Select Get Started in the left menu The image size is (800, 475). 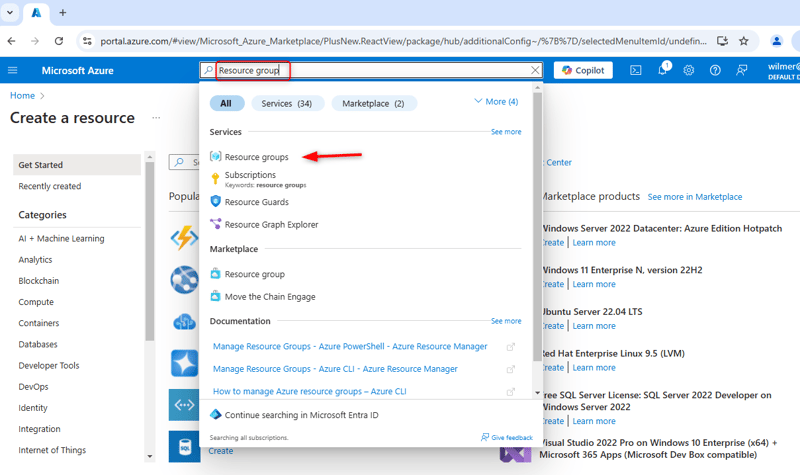click(x=77, y=165)
